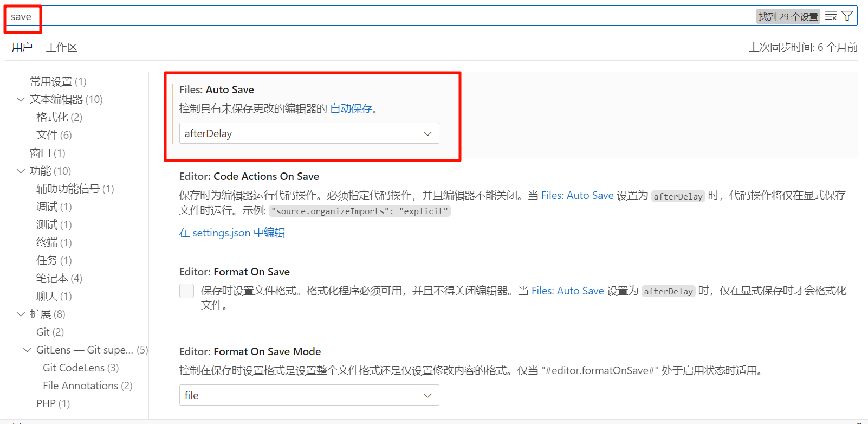Image resolution: width=868 pixels, height=424 pixels.
Task: Select 任务 (1) category
Action: coord(54,260)
